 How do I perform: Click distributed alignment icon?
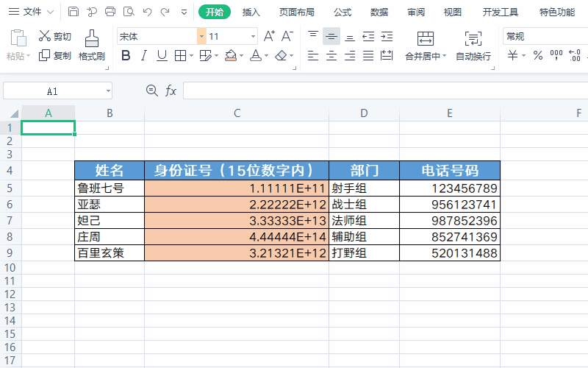pyautogui.click(x=387, y=56)
